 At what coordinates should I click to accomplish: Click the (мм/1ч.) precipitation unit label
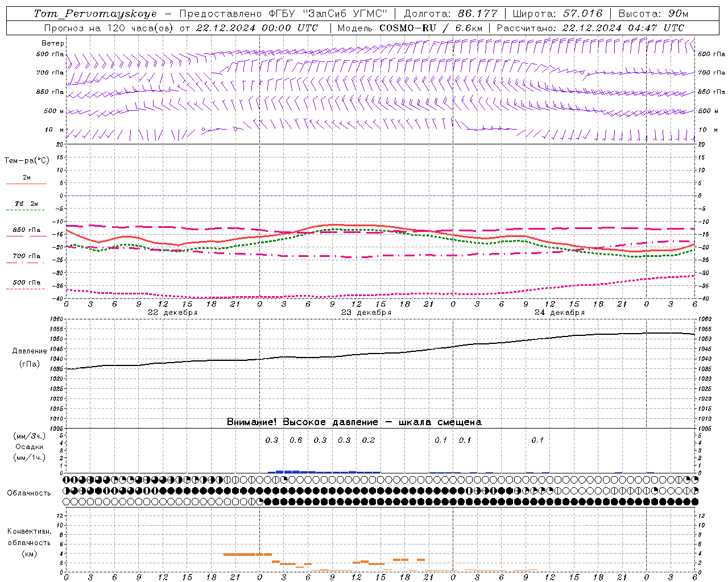click(30, 458)
